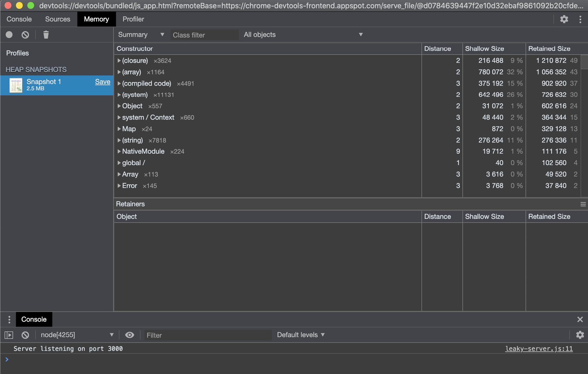The height and width of the screenshot is (374, 588).
Task: Create a live expression with the eye icon
Action: 129,335
